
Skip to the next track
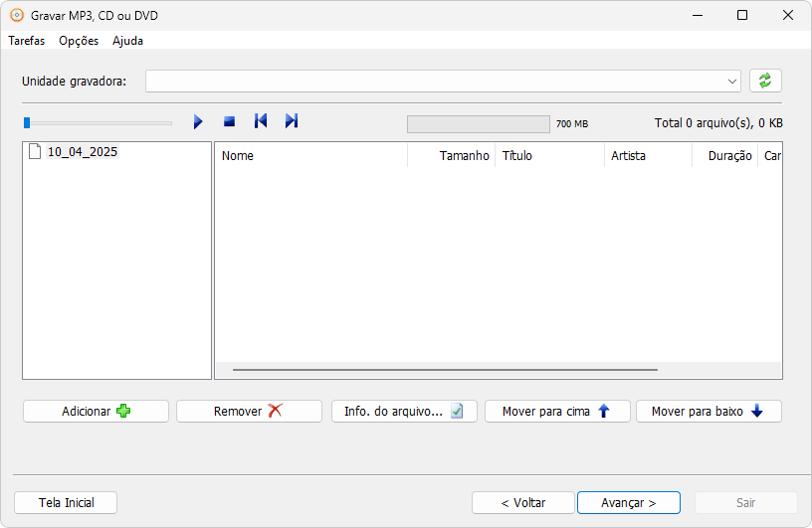pos(292,121)
